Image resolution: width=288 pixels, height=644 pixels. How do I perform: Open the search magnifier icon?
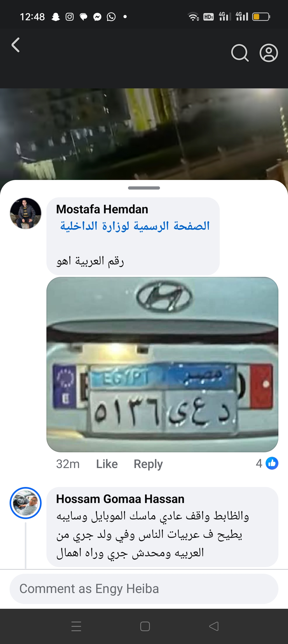point(240,53)
